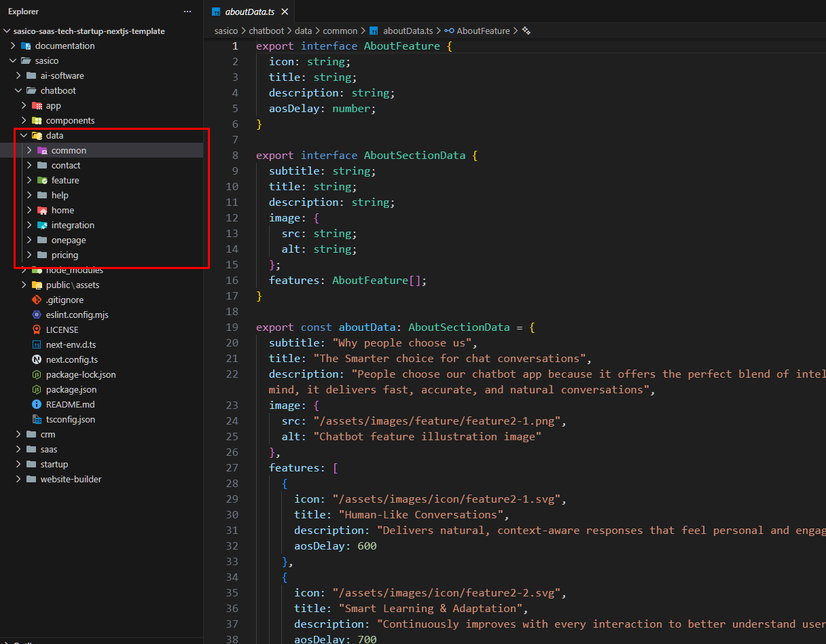Image resolution: width=826 pixels, height=644 pixels.
Task: Close the aboutData.ts editor tab
Action: point(285,12)
